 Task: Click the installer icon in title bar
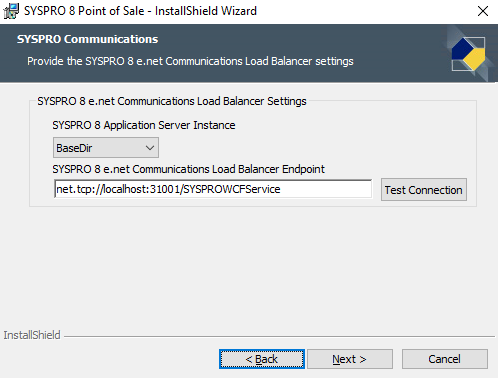point(11,11)
